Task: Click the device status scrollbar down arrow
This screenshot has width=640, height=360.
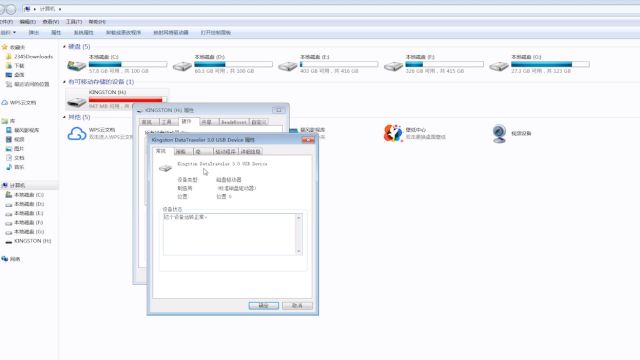Action: coord(299,251)
